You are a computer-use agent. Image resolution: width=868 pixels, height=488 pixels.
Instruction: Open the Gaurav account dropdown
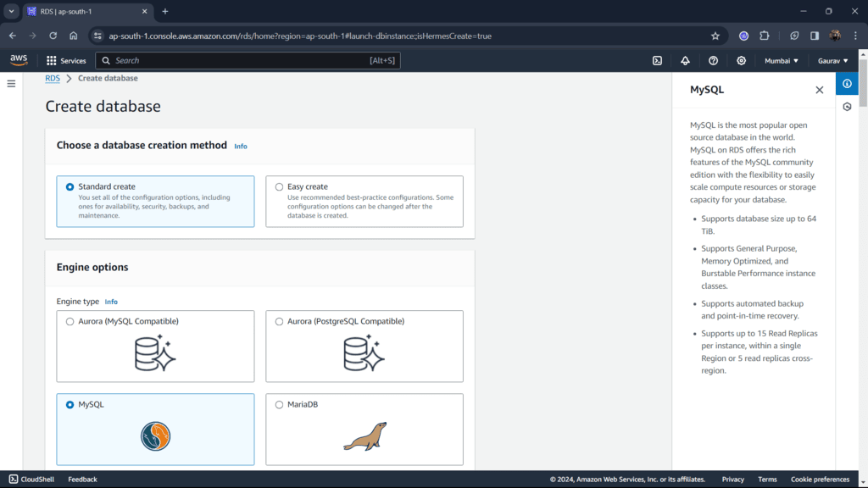(x=832, y=61)
